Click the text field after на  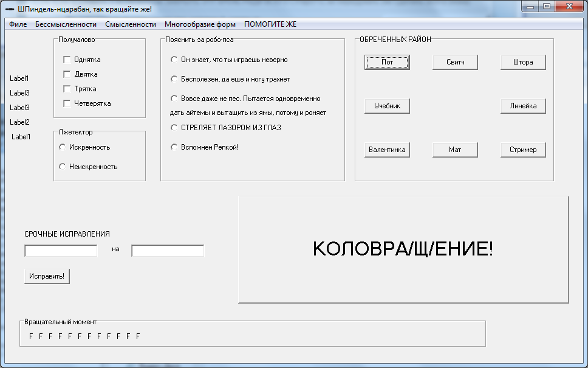tap(168, 251)
